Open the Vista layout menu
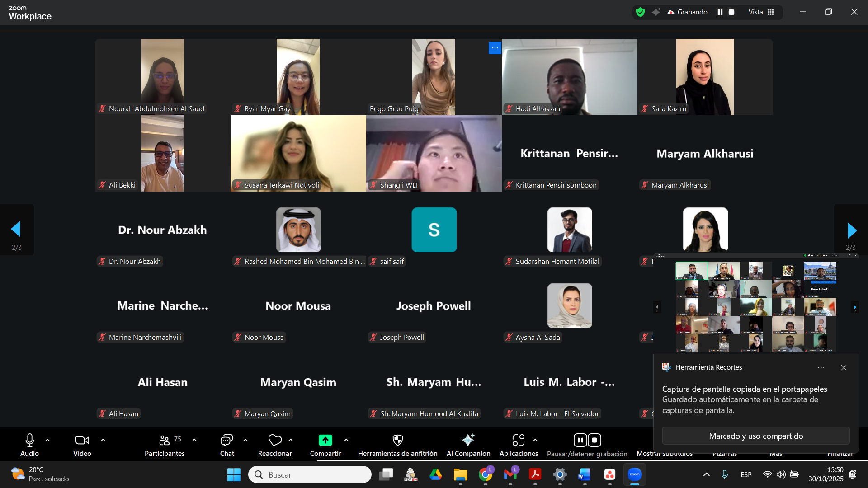 (x=761, y=12)
